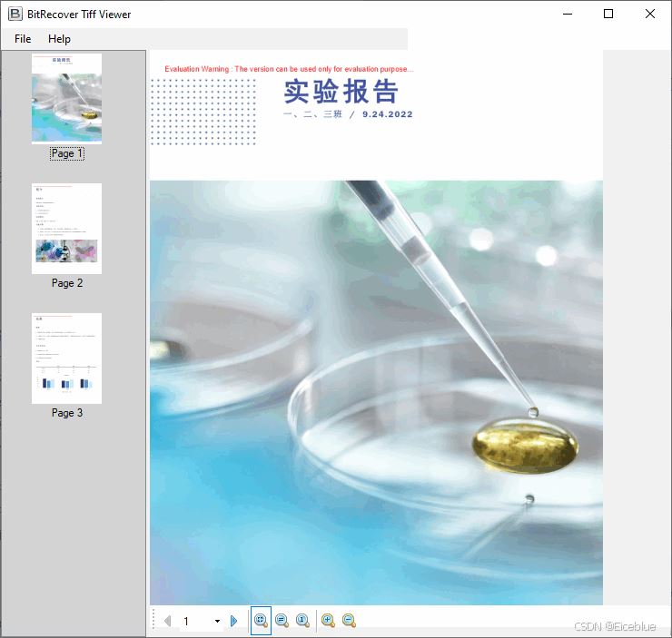Go to the previous page arrow
Screen dimensions: 672x638
[168, 621]
